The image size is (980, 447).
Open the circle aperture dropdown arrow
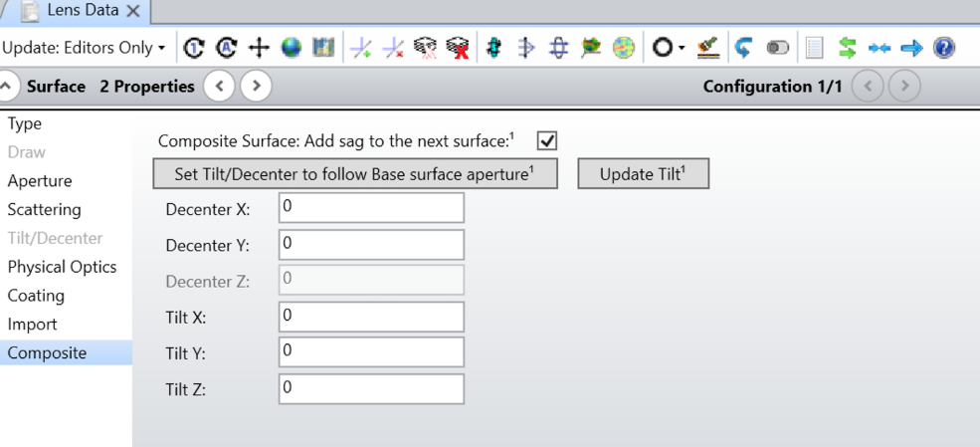(x=682, y=48)
